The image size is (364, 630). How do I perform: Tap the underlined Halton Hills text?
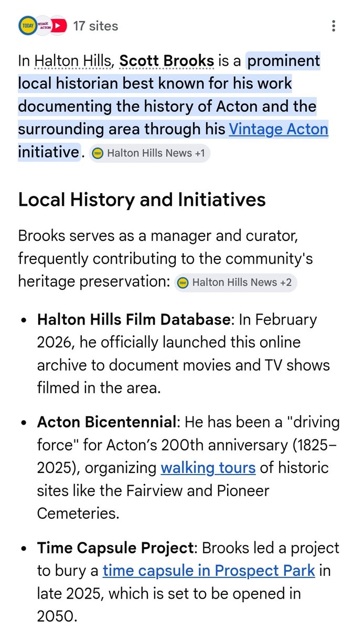[x=73, y=61]
